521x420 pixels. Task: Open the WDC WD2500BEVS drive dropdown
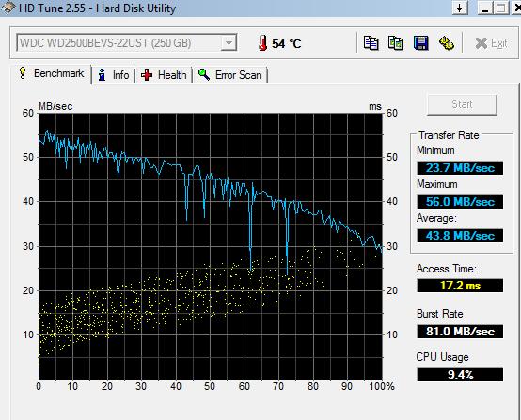point(127,43)
